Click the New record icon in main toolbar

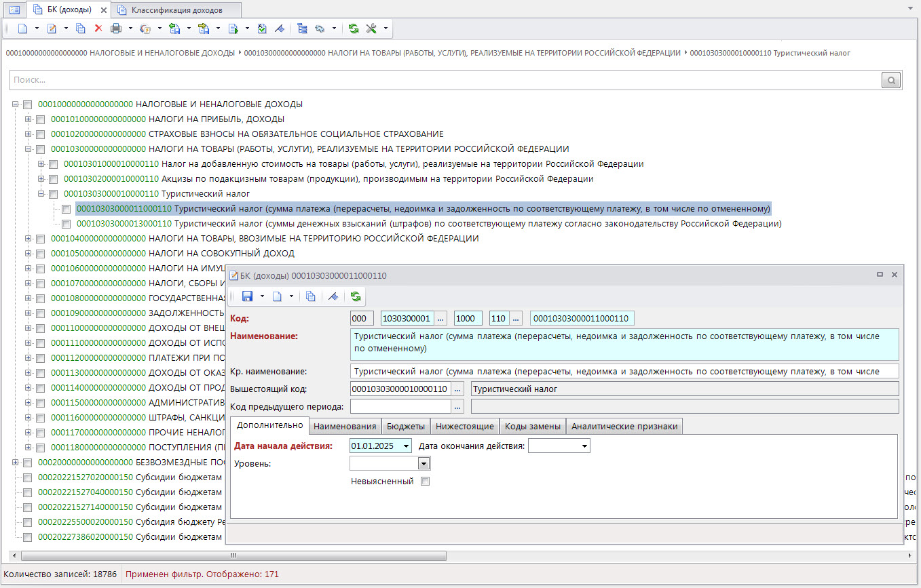click(x=22, y=28)
